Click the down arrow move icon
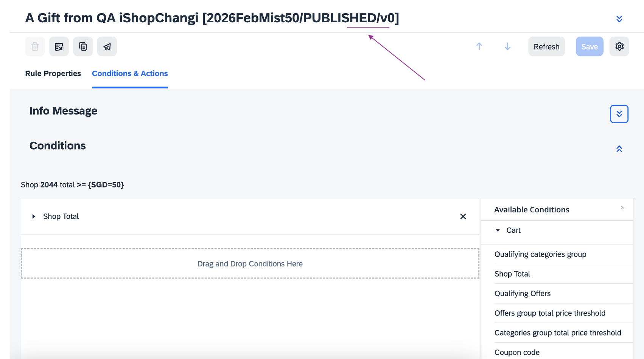Screen dimensions: 644x359 507,46
